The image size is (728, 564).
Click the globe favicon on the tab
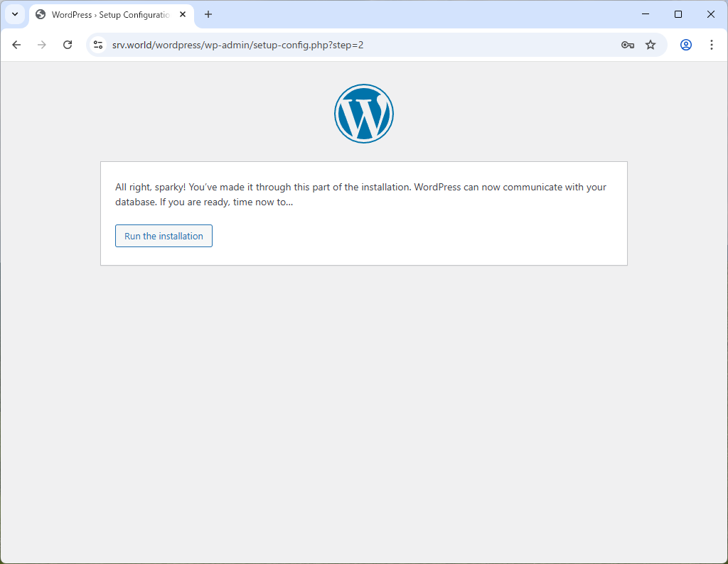pos(41,14)
